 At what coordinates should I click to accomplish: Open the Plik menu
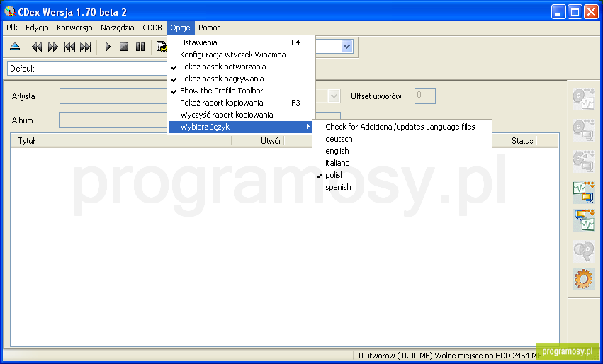click(x=12, y=28)
